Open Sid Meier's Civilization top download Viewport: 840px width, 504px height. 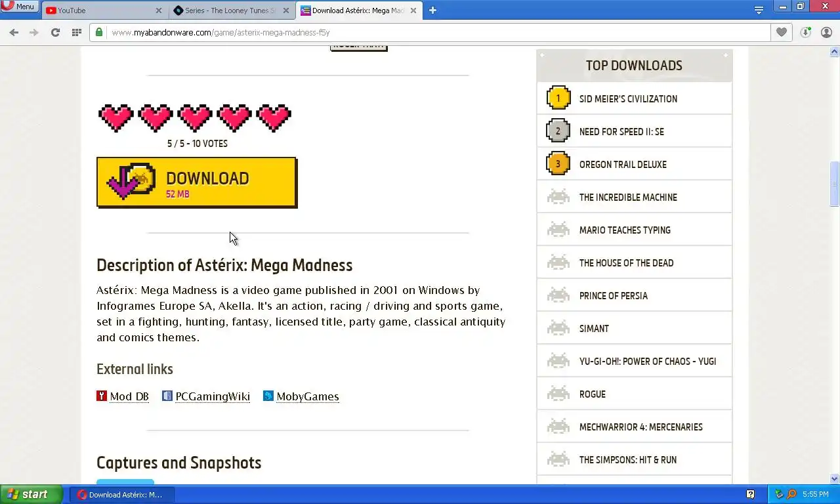coord(628,99)
